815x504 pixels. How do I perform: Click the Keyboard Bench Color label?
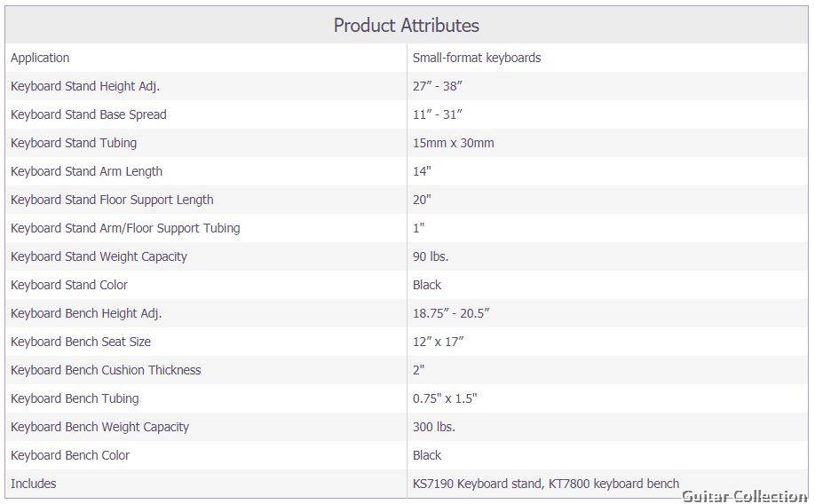(70, 455)
